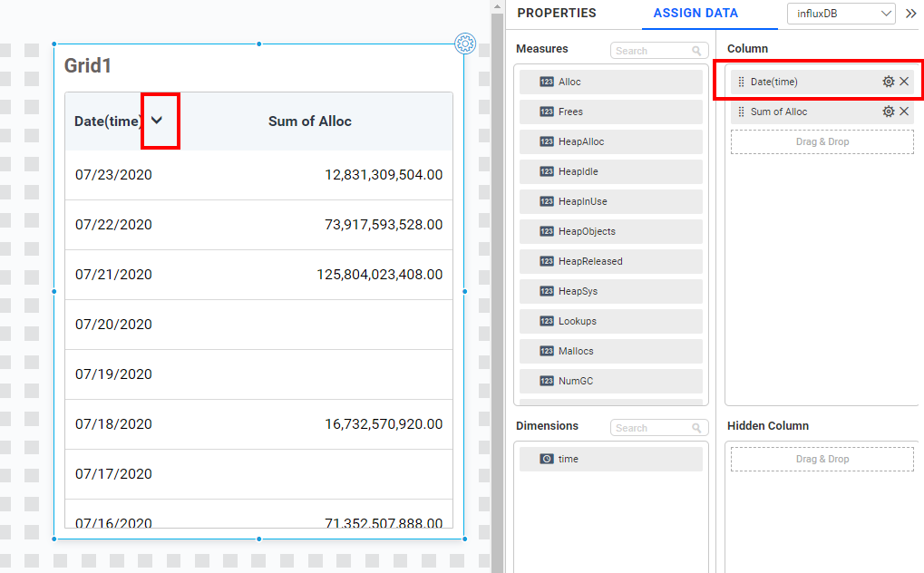Image resolution: width=924 pixels, height=573 pixels.
Task: Select the ASSIGN DATA tab
Action: click(x=695, y=14)
